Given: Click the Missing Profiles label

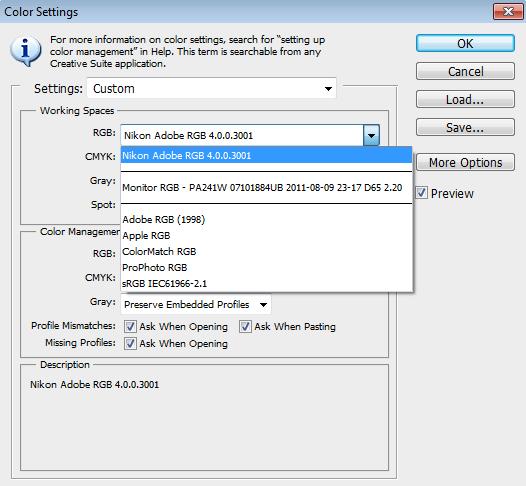Looking at the screenshot, I should tap(80, 342).
